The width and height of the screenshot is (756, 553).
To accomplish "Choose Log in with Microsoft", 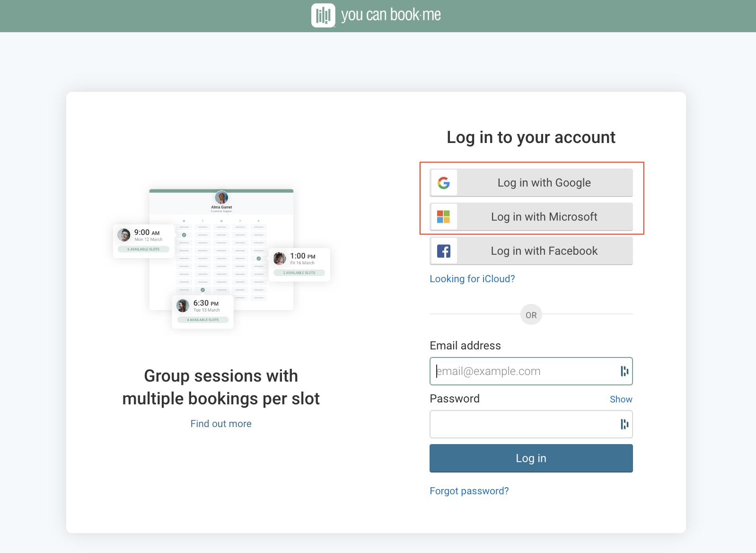I will pos(531,217).
